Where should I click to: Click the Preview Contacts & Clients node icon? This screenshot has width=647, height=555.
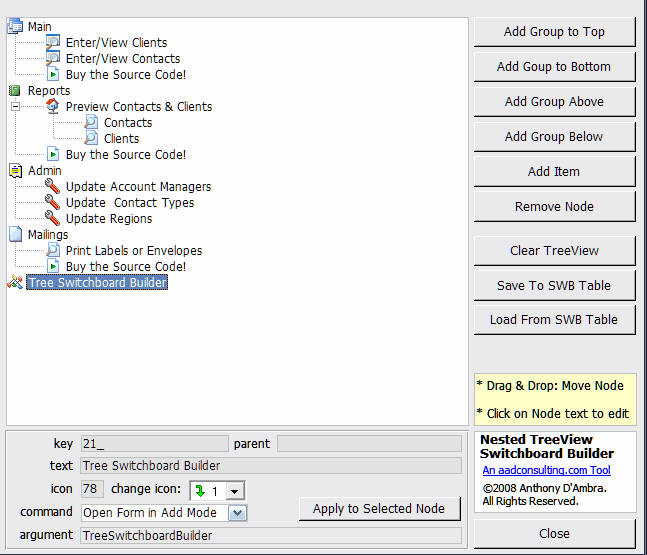53,106
